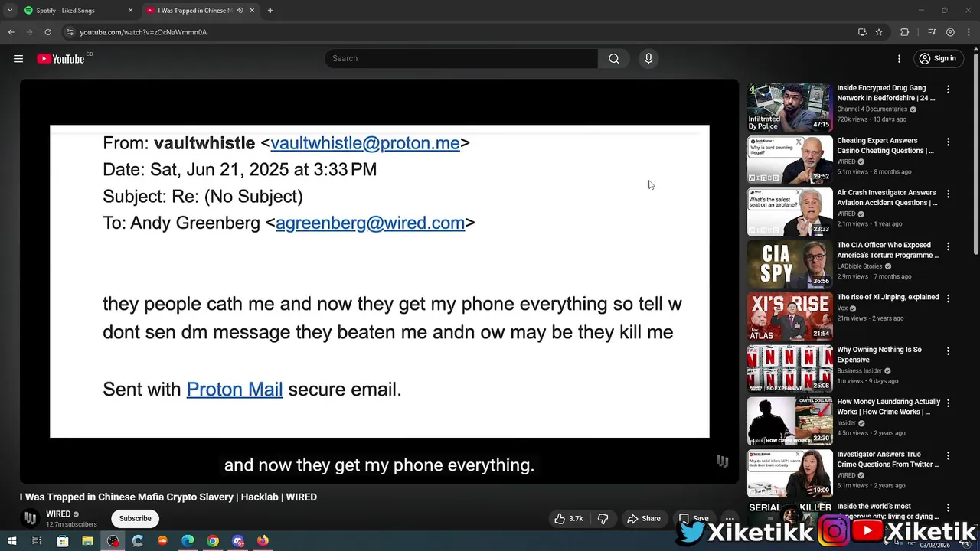Open the media controls icon in toolbar

(x=932, y=32)
